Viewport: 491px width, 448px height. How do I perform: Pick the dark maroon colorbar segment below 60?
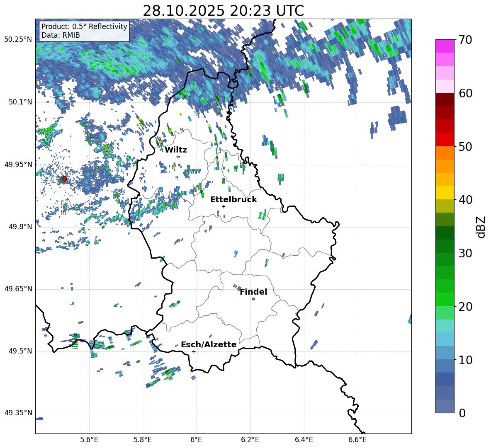coord(445,100)
